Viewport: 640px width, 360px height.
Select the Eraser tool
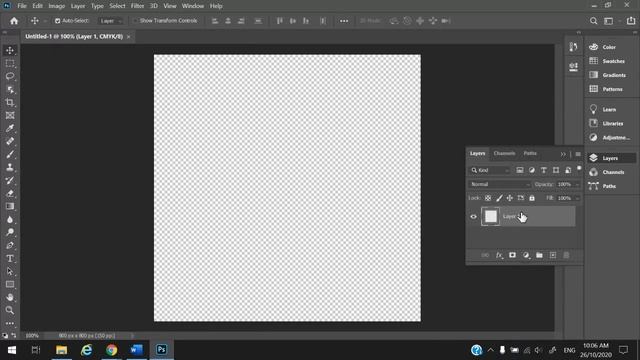(10, 193)
